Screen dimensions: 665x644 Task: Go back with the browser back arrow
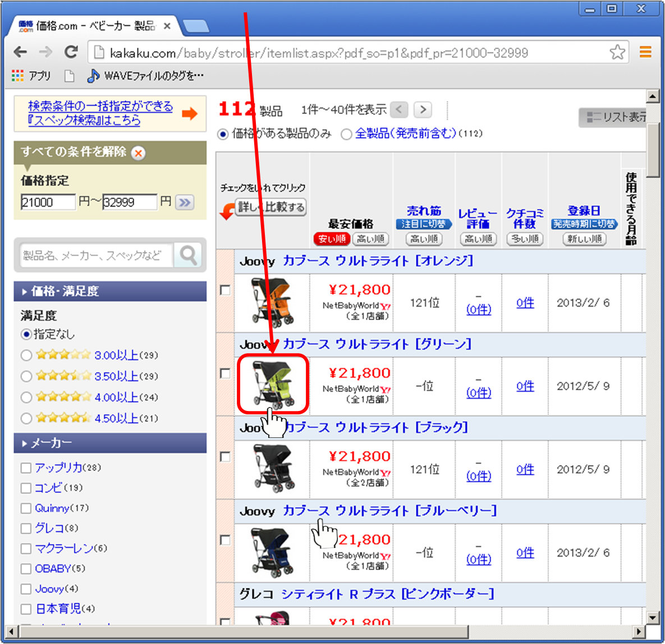(20, 52)
